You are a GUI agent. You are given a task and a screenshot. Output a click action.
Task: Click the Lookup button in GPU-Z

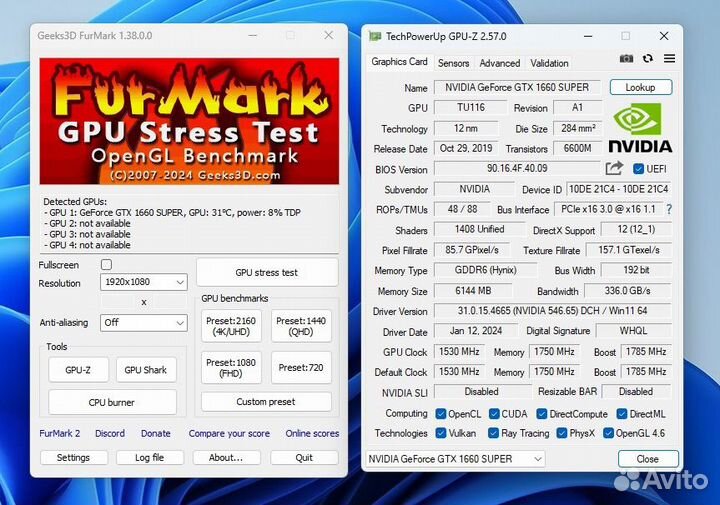[641, 87]
